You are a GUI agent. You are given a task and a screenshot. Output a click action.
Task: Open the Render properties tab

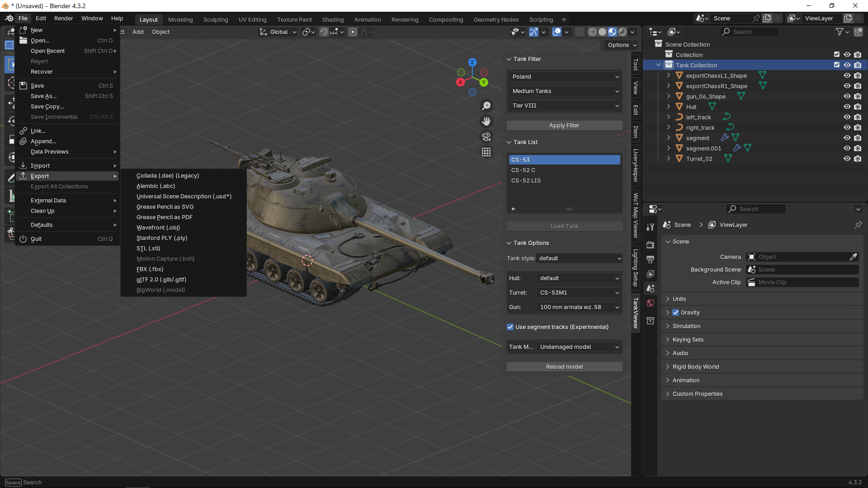pos(650,244)
